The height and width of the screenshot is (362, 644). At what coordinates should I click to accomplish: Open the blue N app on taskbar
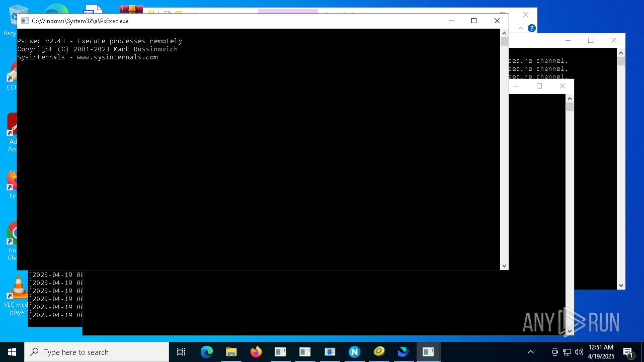(x=354, y=352)
